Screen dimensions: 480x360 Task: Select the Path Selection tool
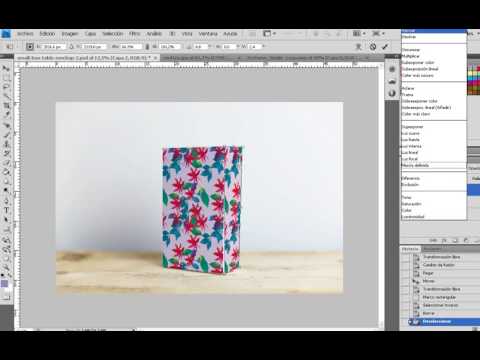coord(6,220)
